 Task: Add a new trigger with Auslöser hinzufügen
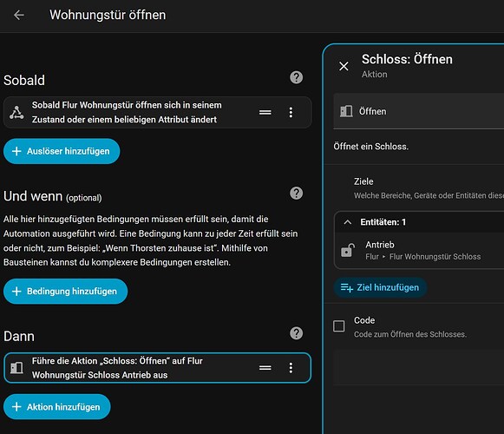point(62,151)
